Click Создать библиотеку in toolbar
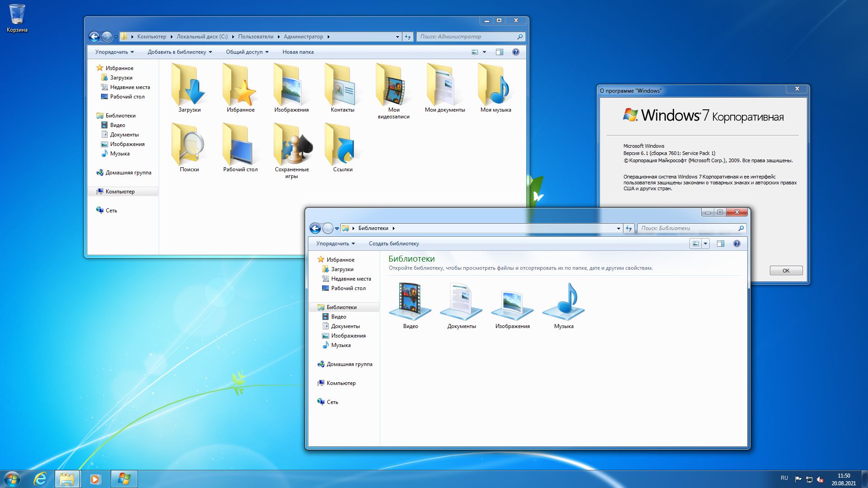Screen dimensions: 868x488 [x=393, y=244]
